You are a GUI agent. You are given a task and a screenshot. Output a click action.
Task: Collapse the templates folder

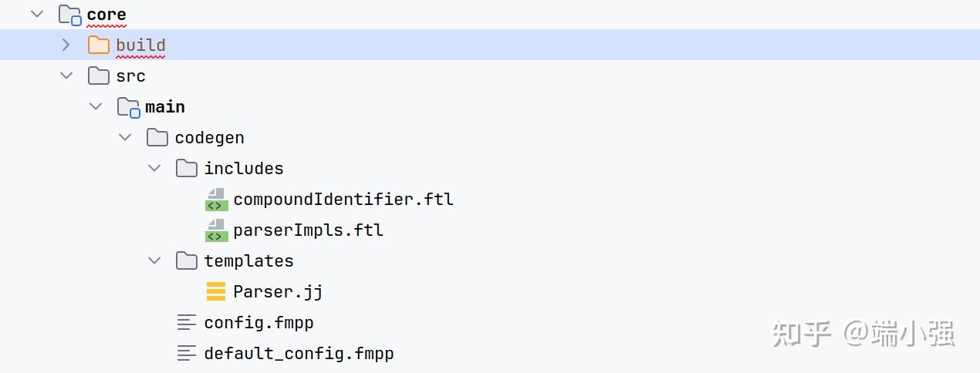point(154,261)
